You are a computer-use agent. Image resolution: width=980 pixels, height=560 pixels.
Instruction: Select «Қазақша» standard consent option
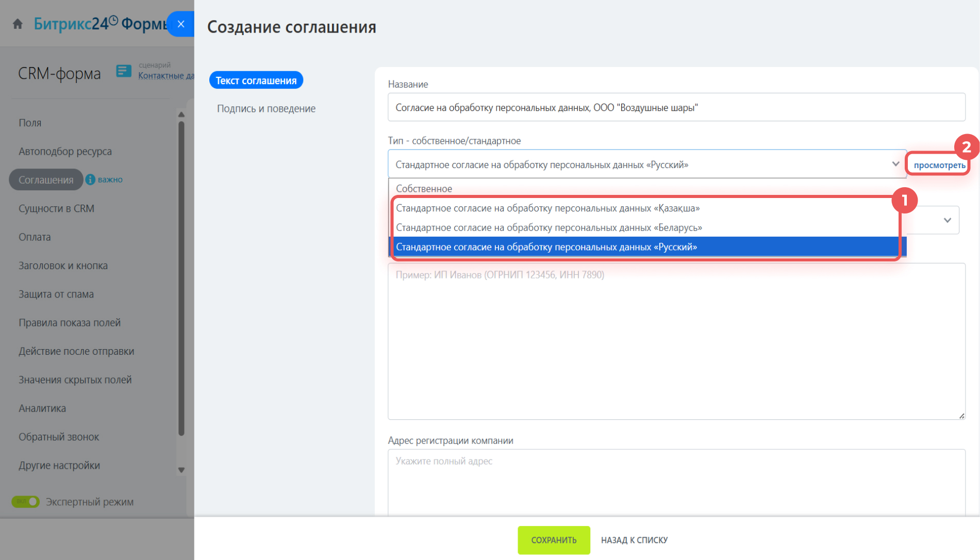coord(547,208)
